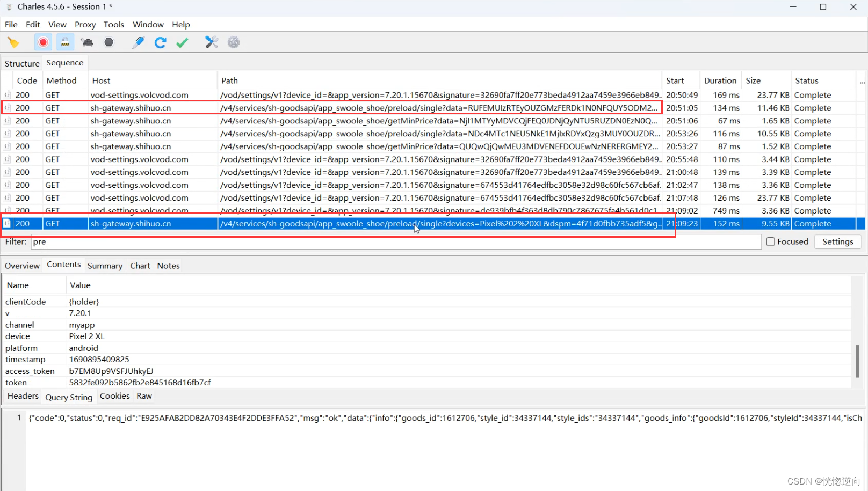
Task: Toggle the red Record button
Action: coord(43,42)
